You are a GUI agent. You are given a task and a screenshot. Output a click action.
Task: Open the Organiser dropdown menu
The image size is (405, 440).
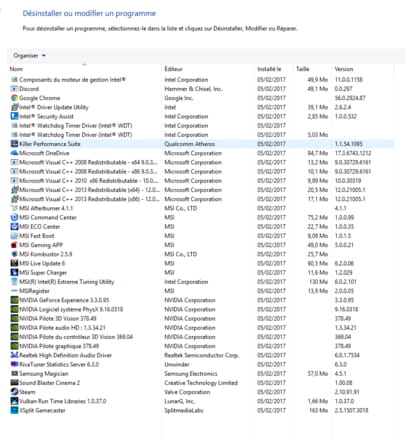click(29, 56)
